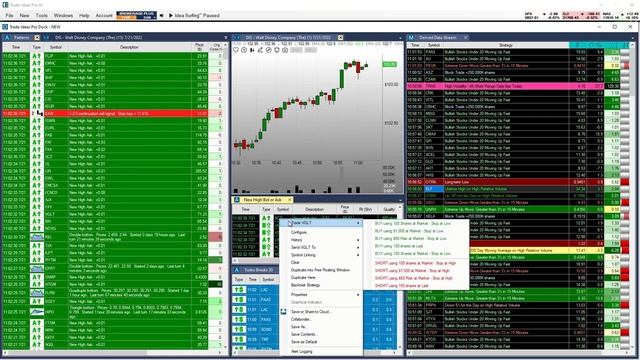The image size is (640, 360).
Task: Choose BUY using $50 Risk at Market
Action: click(411, 238)
